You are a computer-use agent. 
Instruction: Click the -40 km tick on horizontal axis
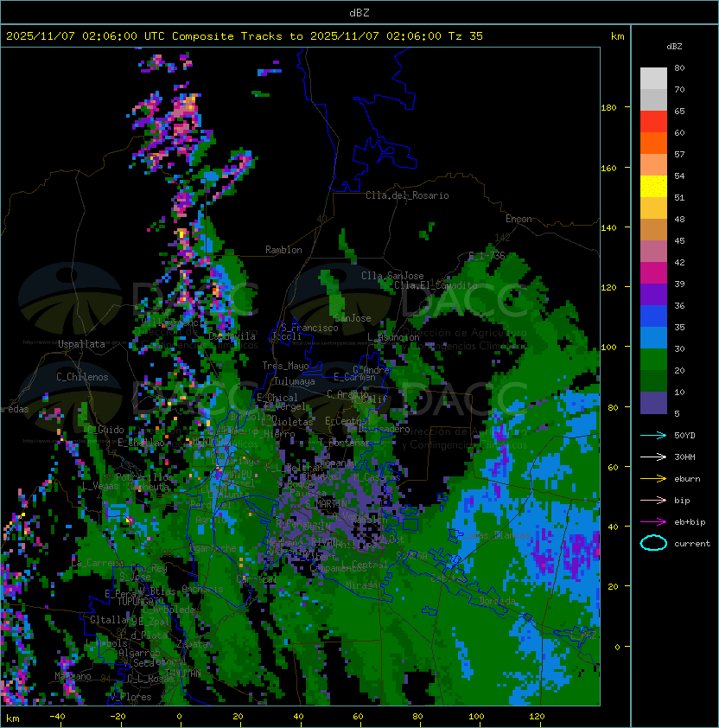pos(58,717)
